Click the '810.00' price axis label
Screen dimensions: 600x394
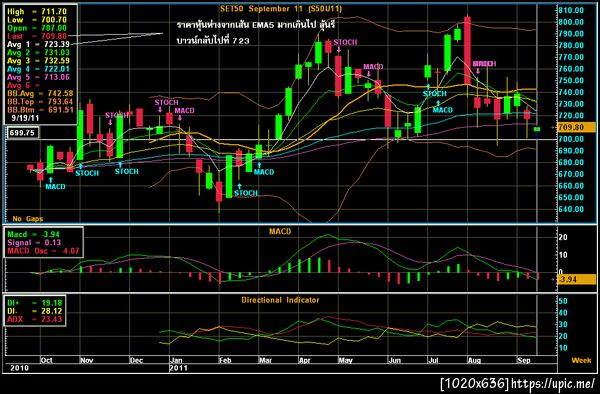coord(571,10)
